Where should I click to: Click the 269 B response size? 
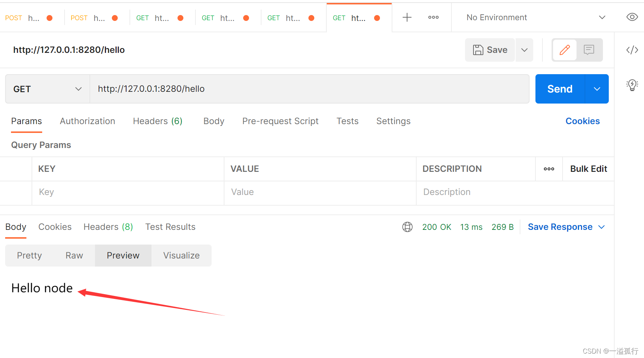click(502, 227)
